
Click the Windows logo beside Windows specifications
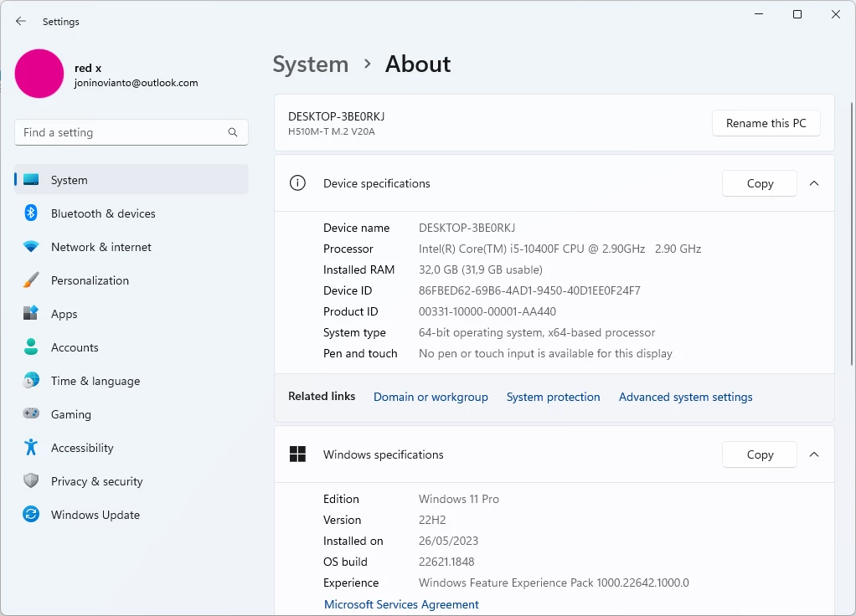point(297,454)
